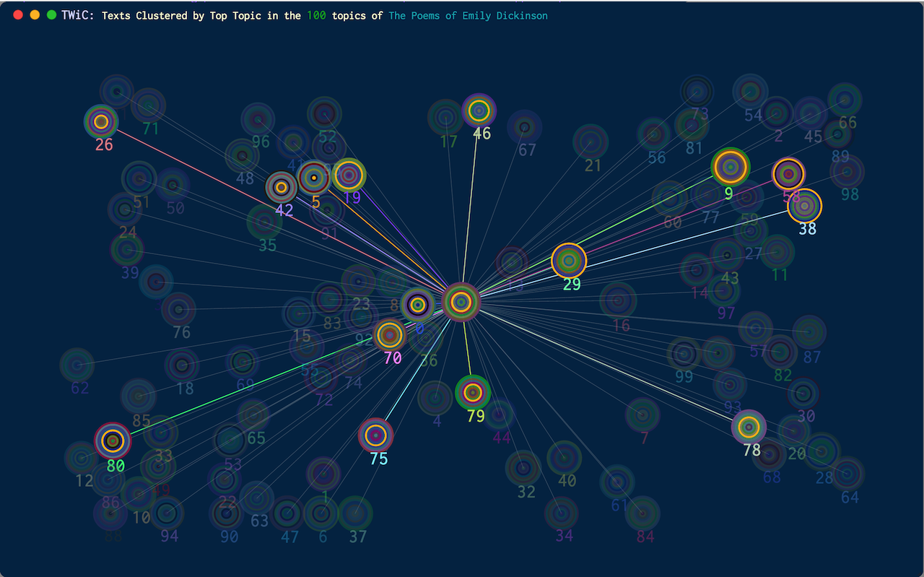
Task: Click dimmed topic cluster 90
Action: pos(227,513)
